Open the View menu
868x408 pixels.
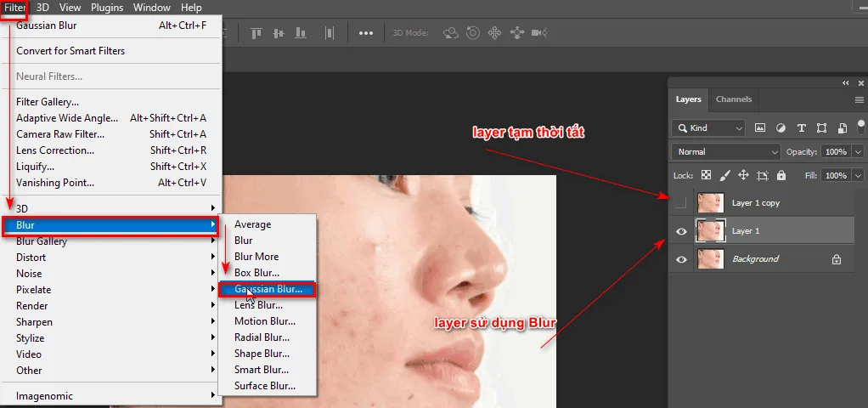(70, 8)
